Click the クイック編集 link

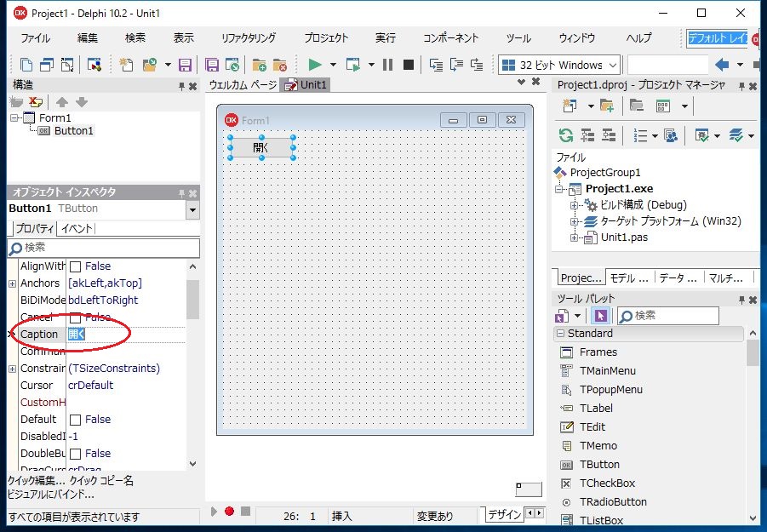[x=36, y=480]
